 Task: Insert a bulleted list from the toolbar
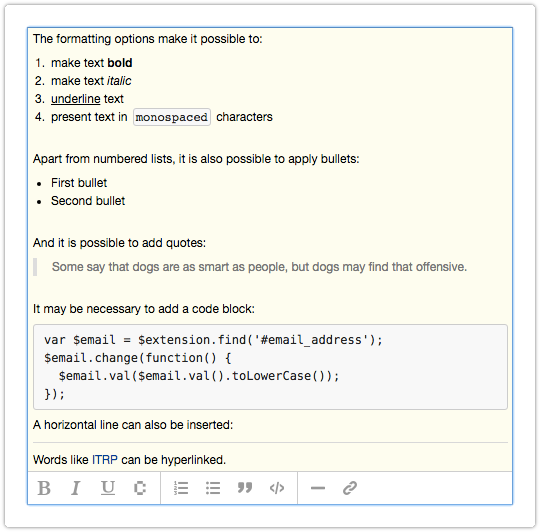[x=213, y=488]
